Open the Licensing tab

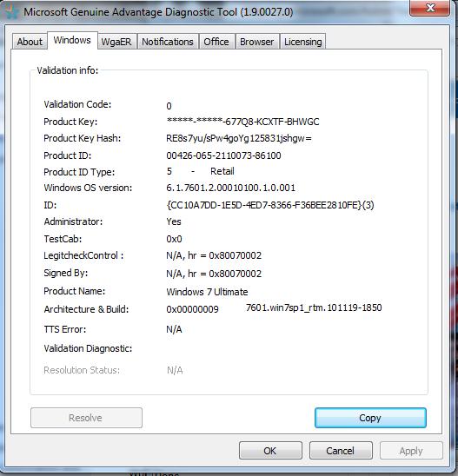click(x=302, y=42)
